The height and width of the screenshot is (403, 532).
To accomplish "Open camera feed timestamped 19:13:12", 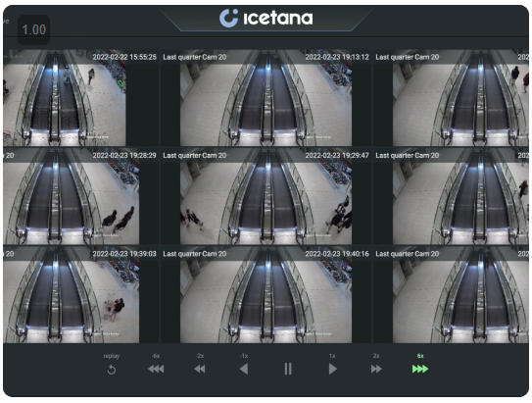I will pyautogui.click(x=266, y=98).
